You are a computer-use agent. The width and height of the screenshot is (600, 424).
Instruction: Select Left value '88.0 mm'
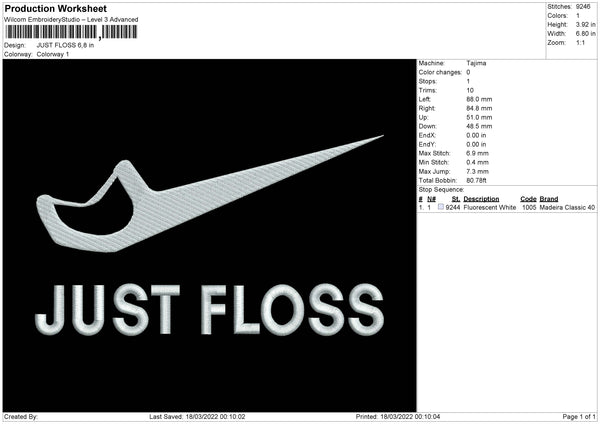[479, 99]
